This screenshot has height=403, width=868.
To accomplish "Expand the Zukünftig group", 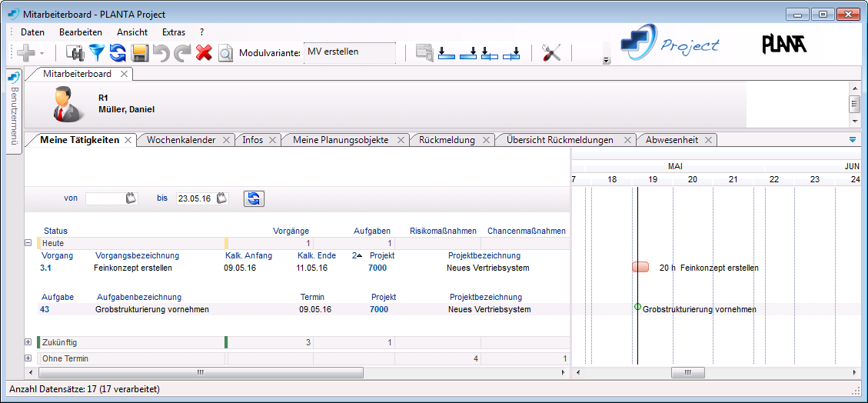I will (x=28, y=342).
